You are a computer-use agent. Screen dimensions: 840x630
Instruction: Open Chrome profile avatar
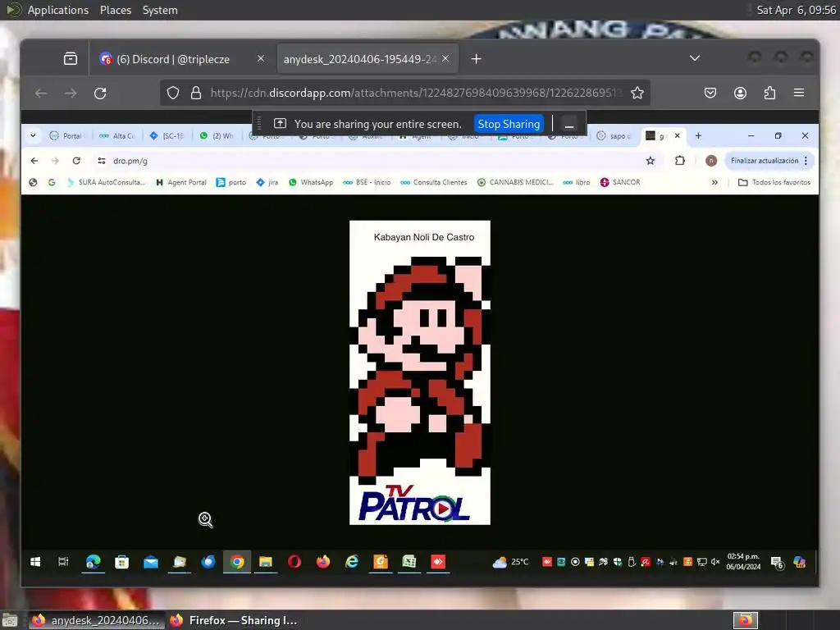[x=711, y=161]
